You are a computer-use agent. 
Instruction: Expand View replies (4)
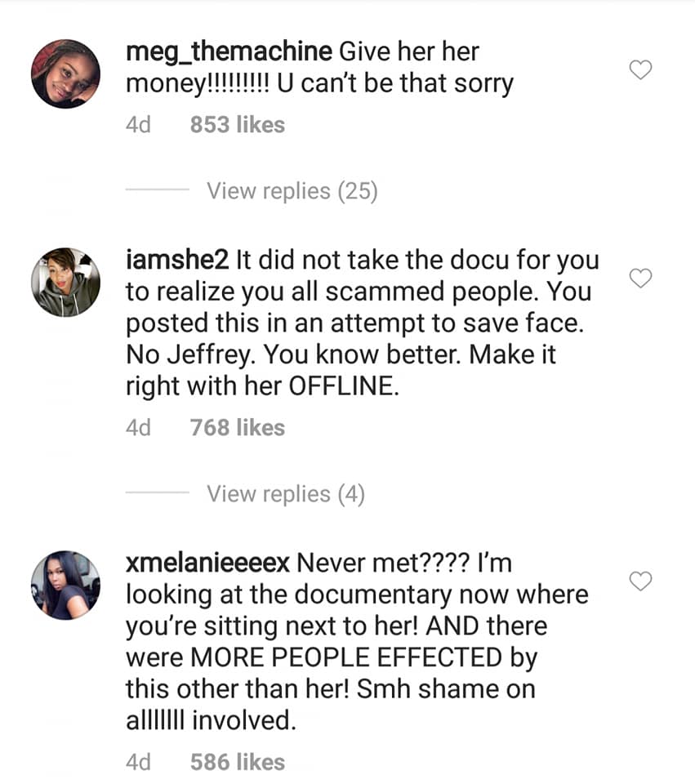click(x=285, y=494)
